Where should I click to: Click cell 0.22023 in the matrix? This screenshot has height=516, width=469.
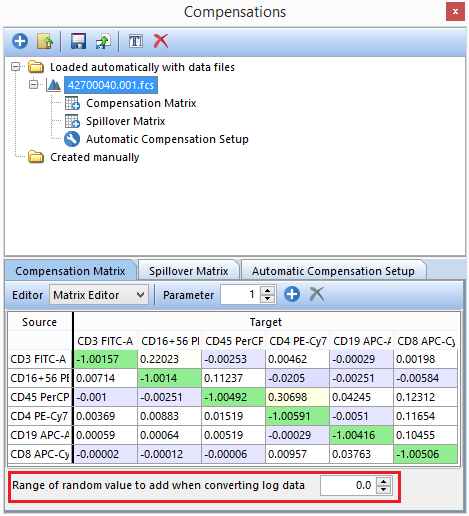(169, 359)
